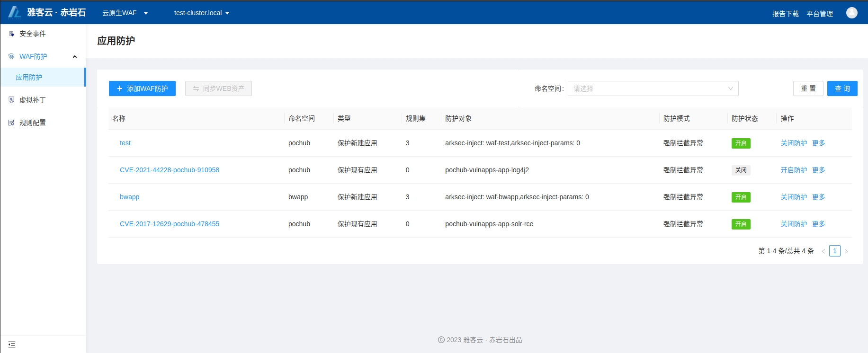This screenshot has width=868, height=353.
Task: Click the 雅客云 logo icon
Action: coord(15,12)
